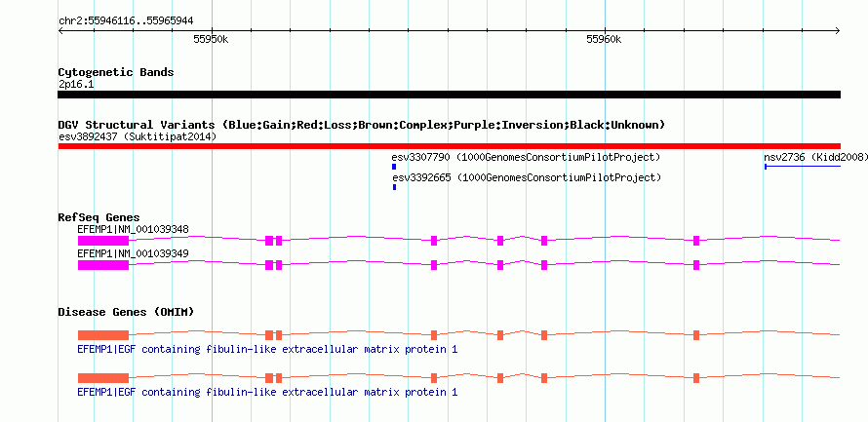Select the Cytogenetic Bands track title

pyautogui.click(x=116, y=72)
